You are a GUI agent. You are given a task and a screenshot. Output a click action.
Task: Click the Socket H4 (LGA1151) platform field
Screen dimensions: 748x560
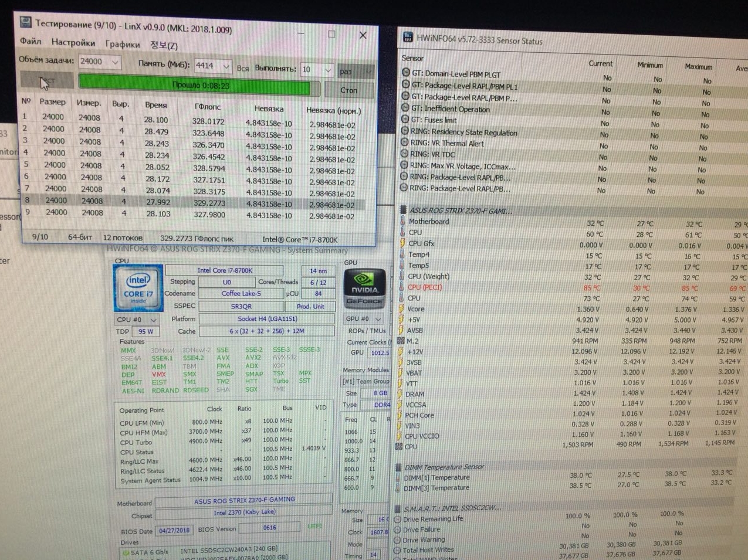pos(267,319)
